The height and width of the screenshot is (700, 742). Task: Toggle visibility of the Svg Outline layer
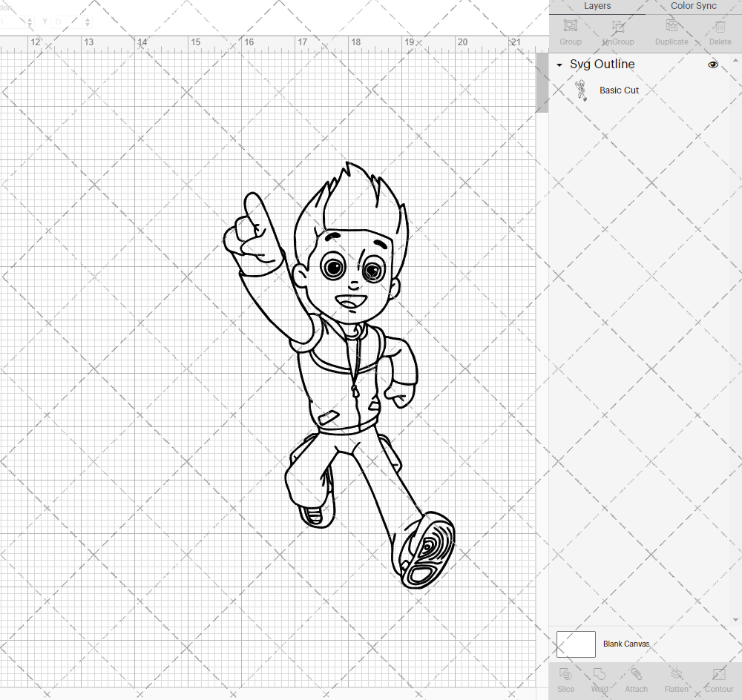coord(712,65)
